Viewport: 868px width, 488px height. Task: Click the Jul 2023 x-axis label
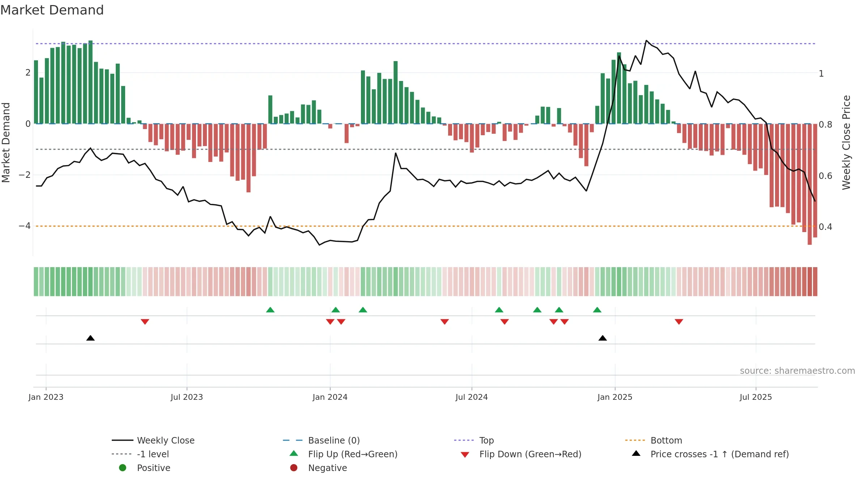[187, 397]
